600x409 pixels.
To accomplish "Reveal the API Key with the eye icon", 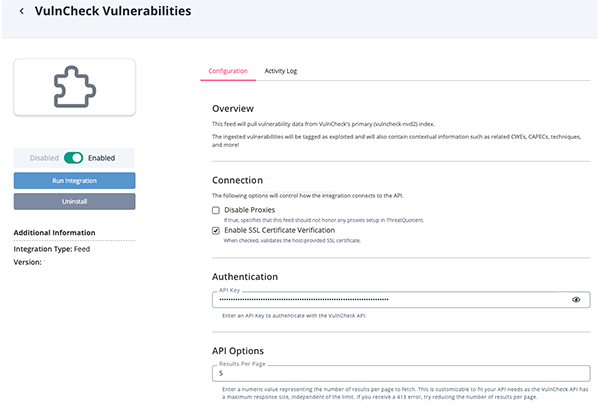I will [x=576, y=299].
